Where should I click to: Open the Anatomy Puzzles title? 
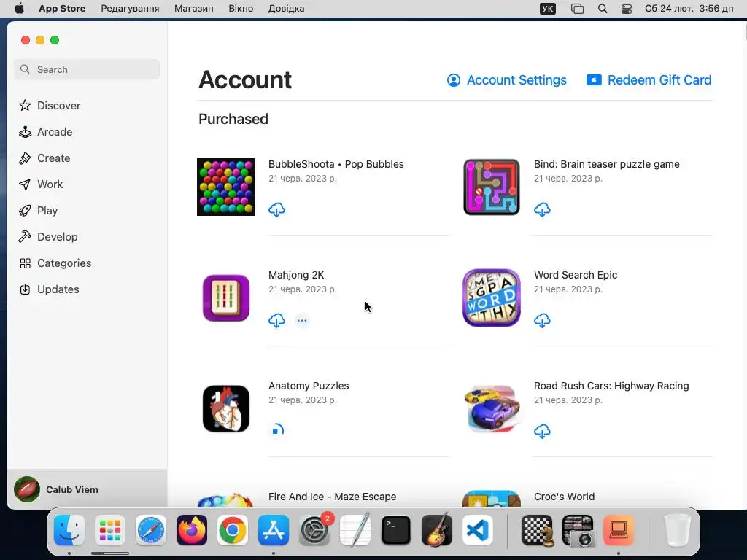pos(309,386)
